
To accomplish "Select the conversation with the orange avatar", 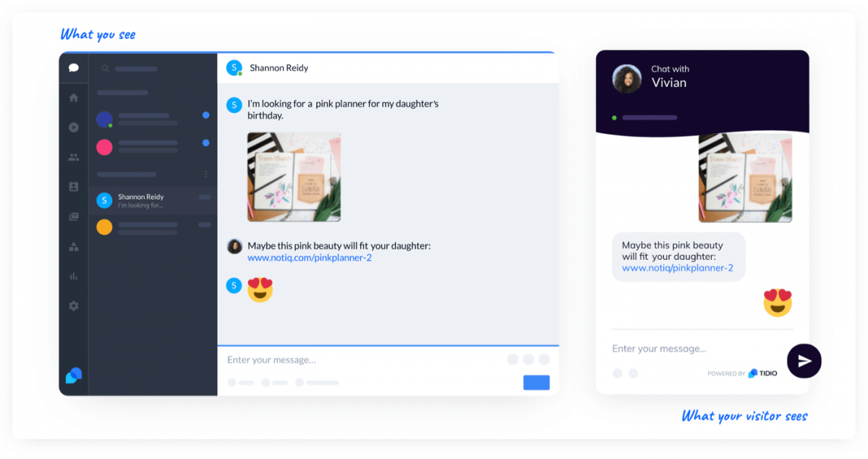I will [153, 227].
